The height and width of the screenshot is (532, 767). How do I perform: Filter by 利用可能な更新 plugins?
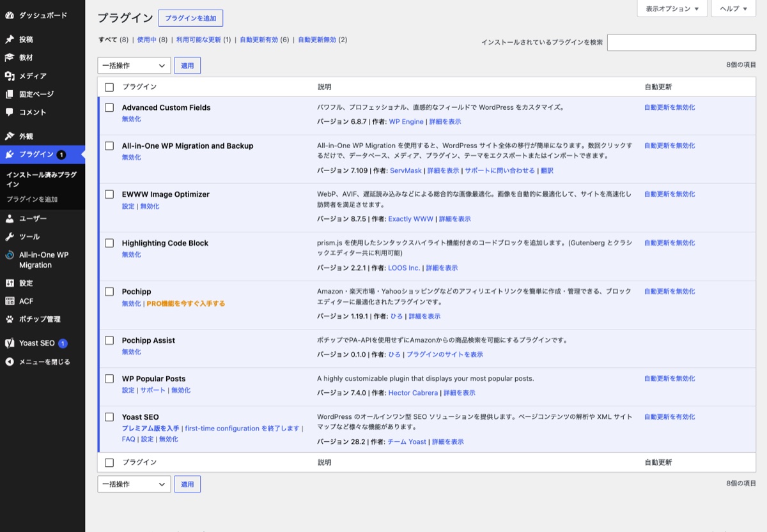(x=199, y=40)
